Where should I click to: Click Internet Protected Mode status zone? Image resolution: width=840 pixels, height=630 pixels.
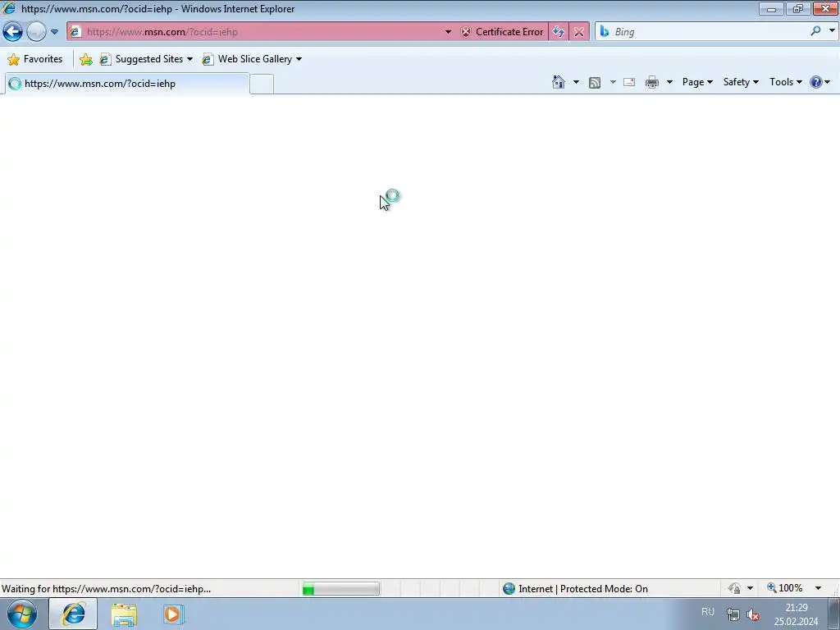[575, 589]
